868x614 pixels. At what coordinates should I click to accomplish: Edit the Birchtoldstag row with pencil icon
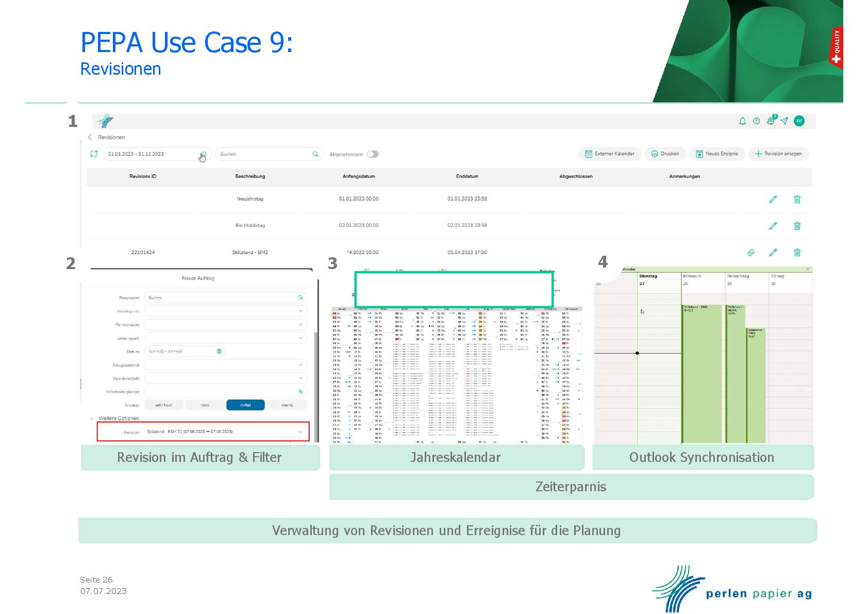point(773,226)
